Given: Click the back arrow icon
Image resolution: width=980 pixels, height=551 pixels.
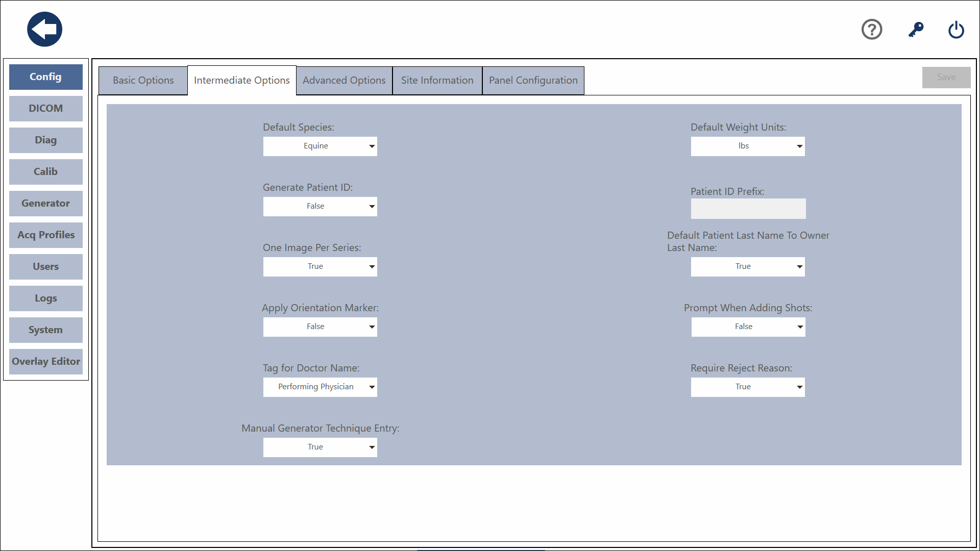Looking at the screenshot, I should tap(45, 29).
